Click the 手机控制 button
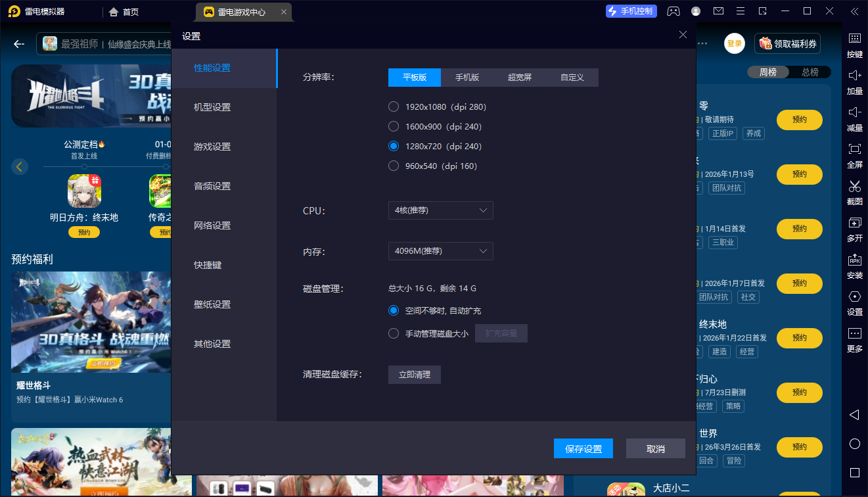Image resolution: width=868 pixels, height=497 pixels. 631,11
